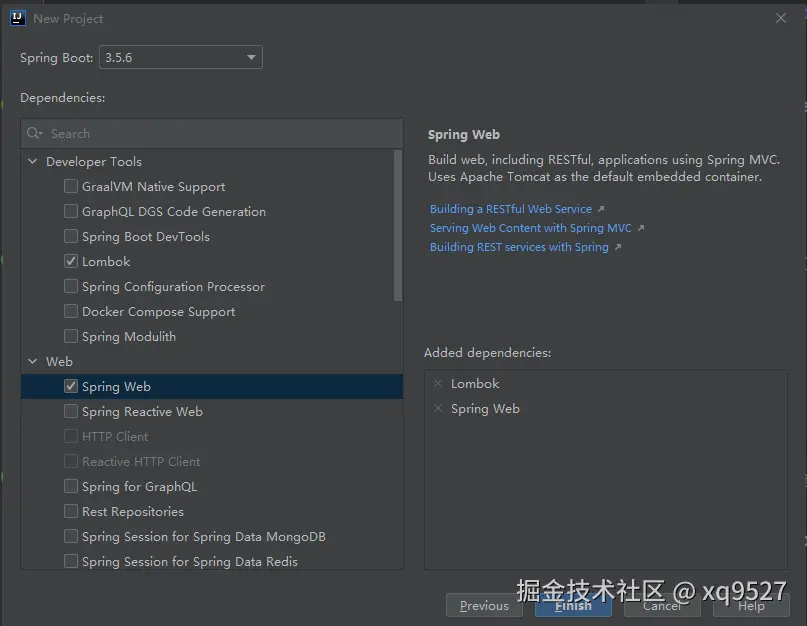Open Building REST services with Spring link
This screenshot has height=626, width=807.
point(519,247)
